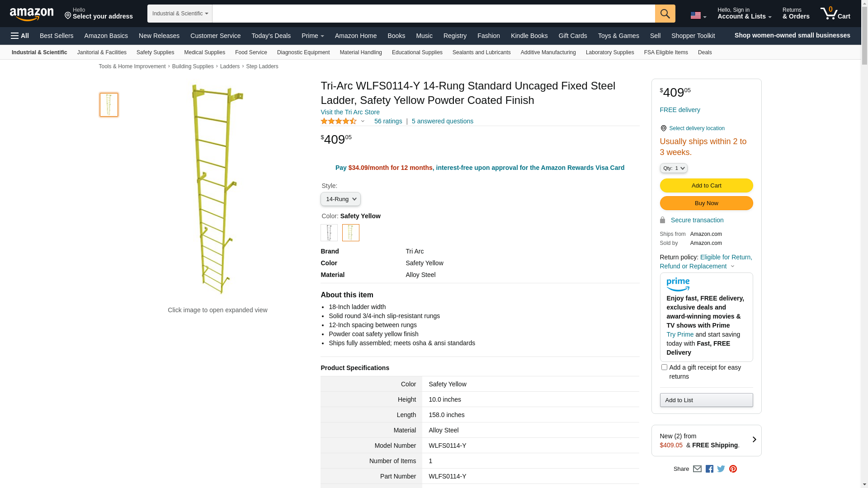This screenshot has width=868, height=488.
Task: Open the All hamburger menu
Action: [x=20, y=36]
